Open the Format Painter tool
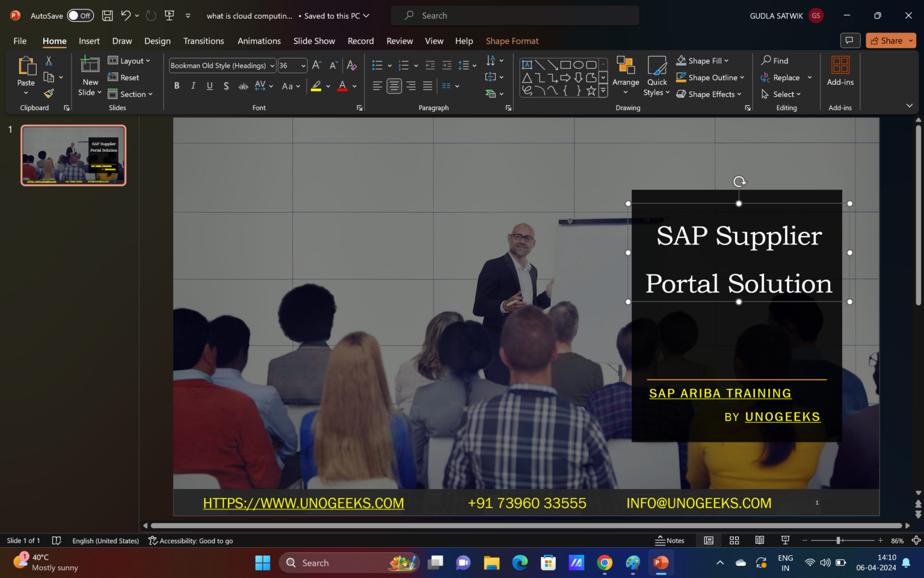 [x=49, y=94]
